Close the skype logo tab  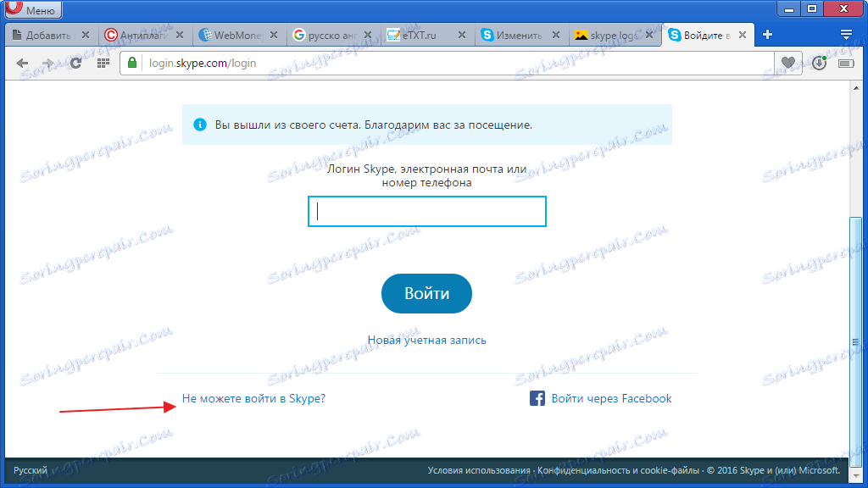[x=648, y=35]
